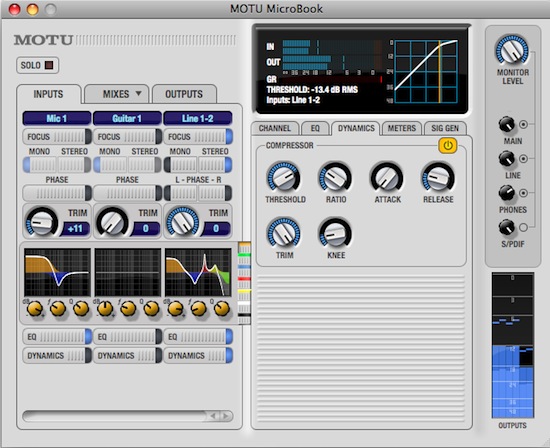This screenshot has height=448, width=550.
Task: Click the compressor Trim knob
Action: tap(283, 233)
